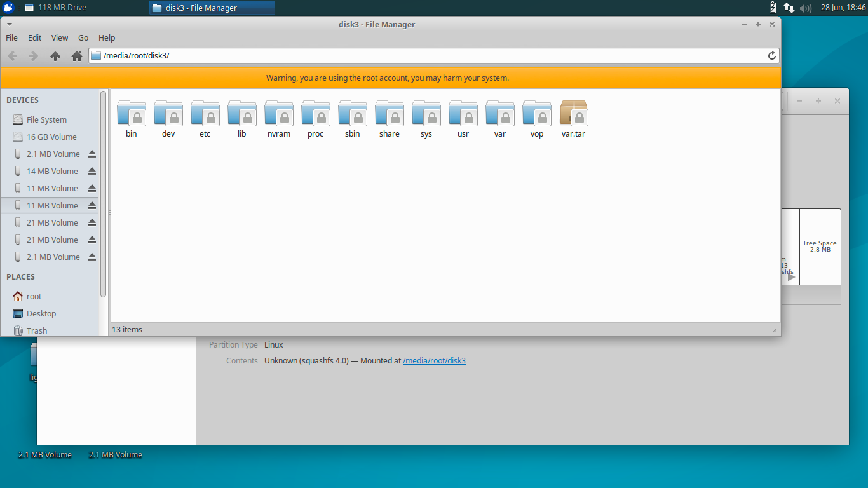Screen dimensions: 868x488
Task: Open the View menu
Action: (60, 38)
